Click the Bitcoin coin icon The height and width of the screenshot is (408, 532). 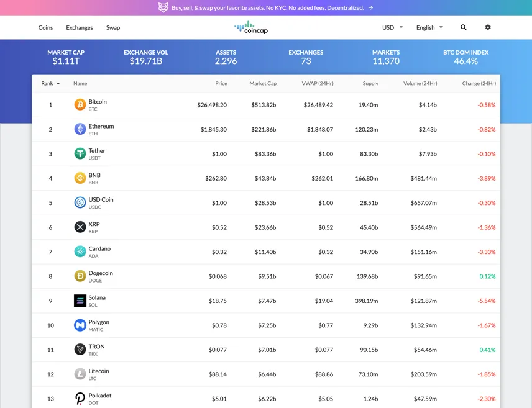[80, 104]
